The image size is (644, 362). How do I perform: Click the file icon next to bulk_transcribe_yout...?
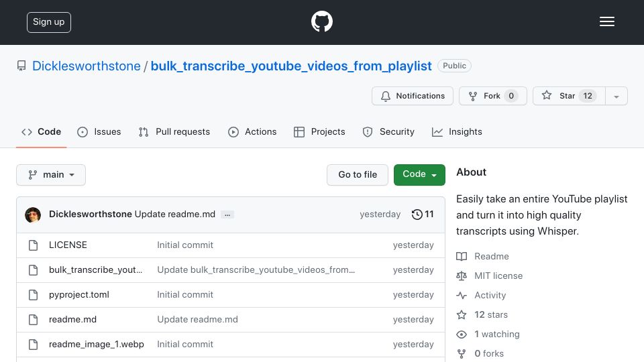tap(34, 270)
